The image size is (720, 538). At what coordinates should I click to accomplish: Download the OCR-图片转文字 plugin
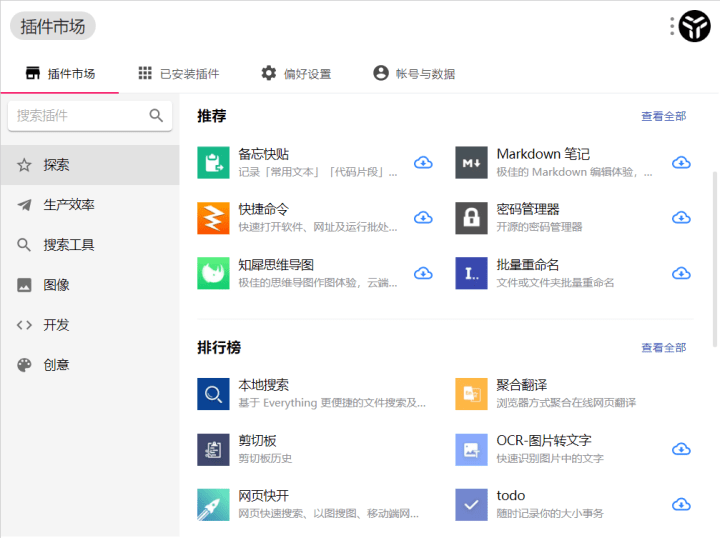tap(681, 449)
